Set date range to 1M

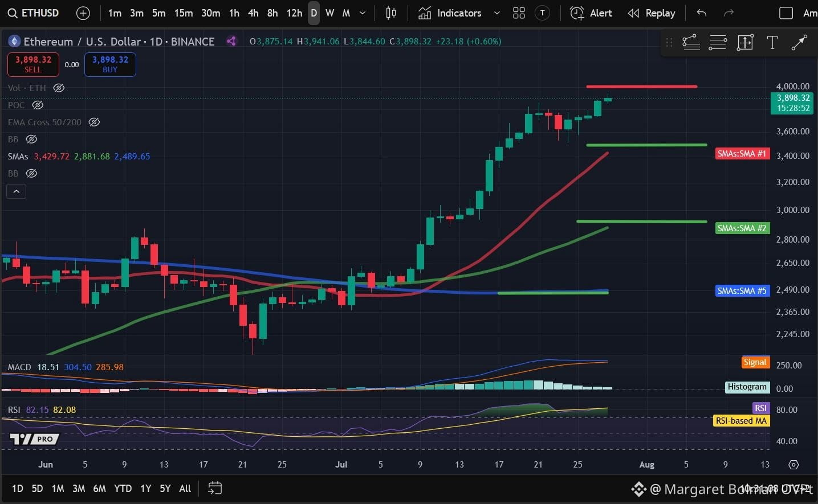point(58,488)
